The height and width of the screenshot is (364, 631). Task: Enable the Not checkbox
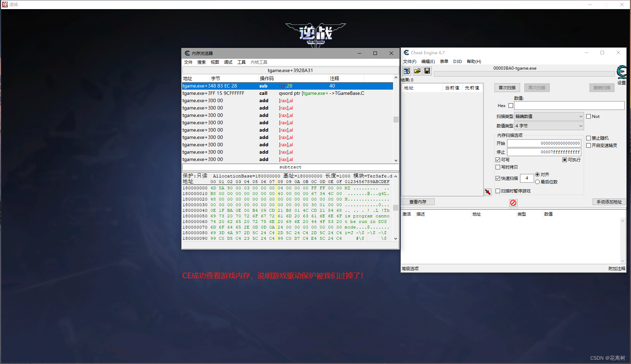(588, 117)
